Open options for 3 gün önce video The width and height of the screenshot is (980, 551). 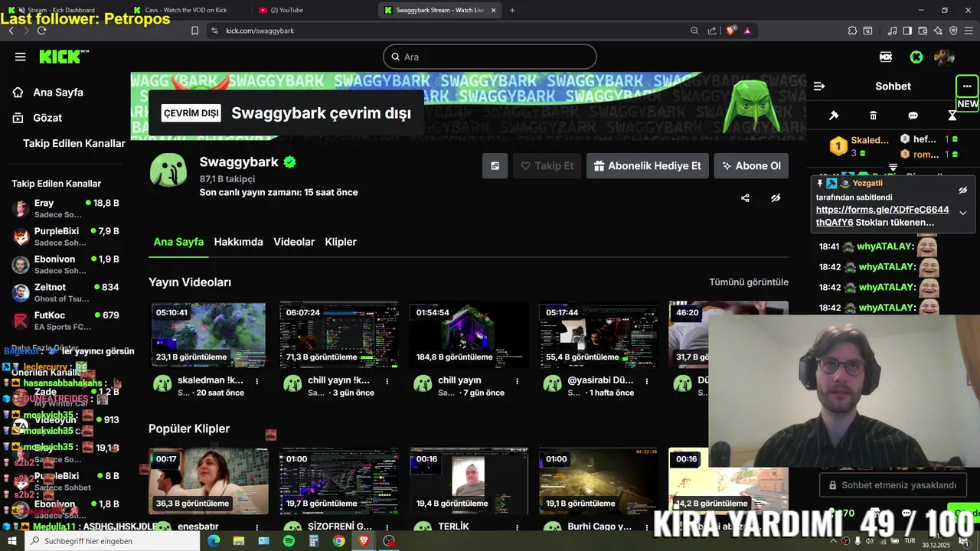point(387,380)
